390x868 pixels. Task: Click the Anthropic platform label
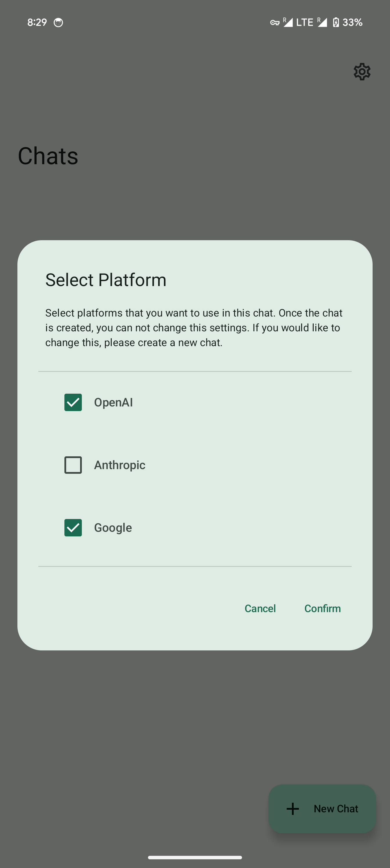(120, 465)
